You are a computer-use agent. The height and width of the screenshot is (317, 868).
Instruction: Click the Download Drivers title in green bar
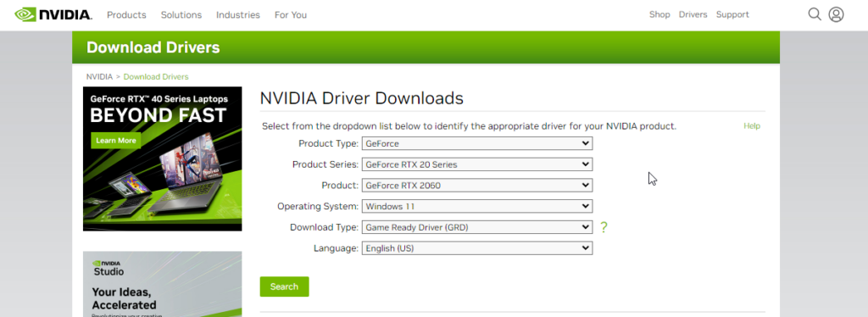coord(153,47)
